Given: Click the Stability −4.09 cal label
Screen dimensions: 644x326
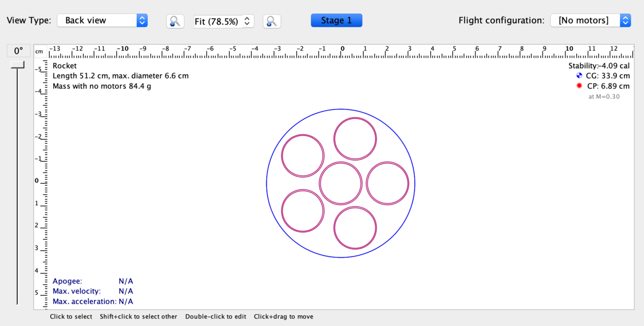Looking at the screenshot, I should [x=598, y=66].
